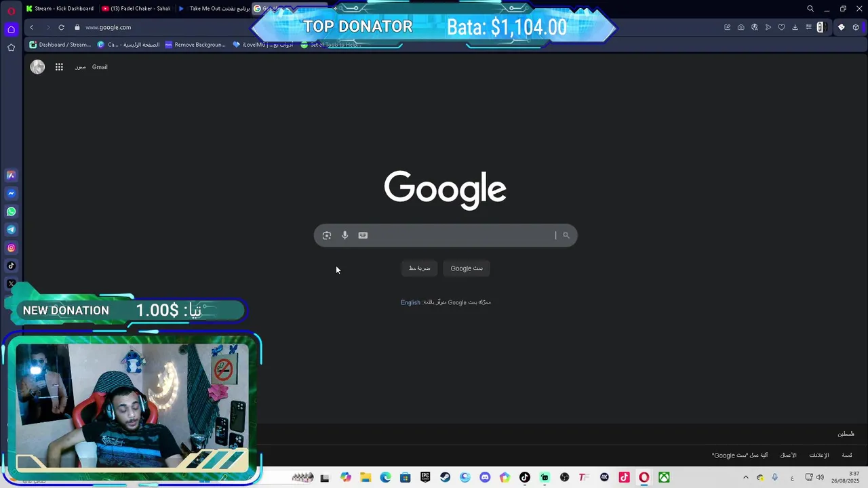
Task: Switch Google language to English
Action: pyautogui.click(x=410, y=302)
